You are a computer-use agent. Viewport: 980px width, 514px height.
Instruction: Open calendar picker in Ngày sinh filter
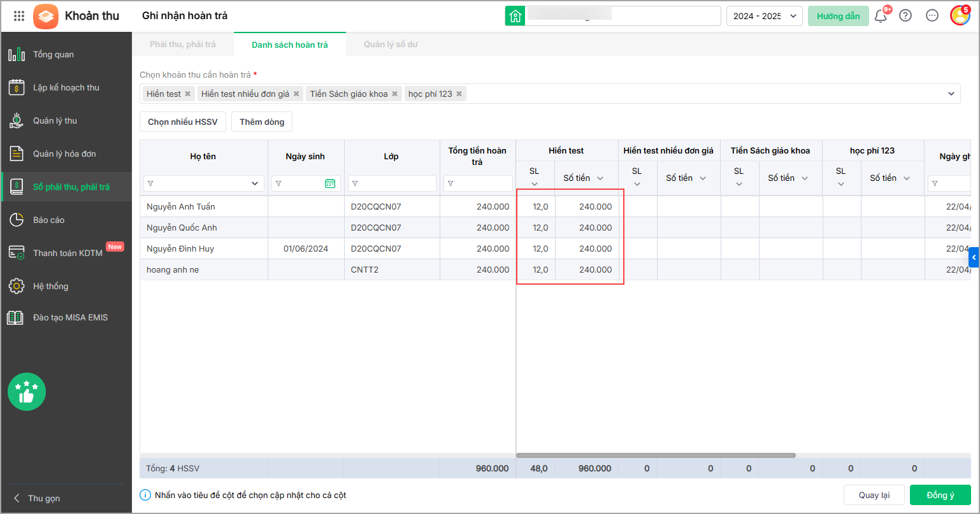[329, 183]
